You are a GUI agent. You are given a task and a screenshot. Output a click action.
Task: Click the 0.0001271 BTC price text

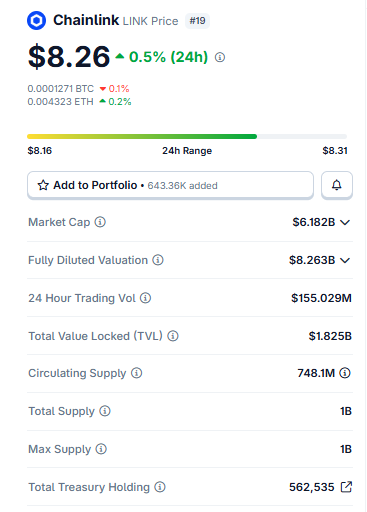[61, 89]
